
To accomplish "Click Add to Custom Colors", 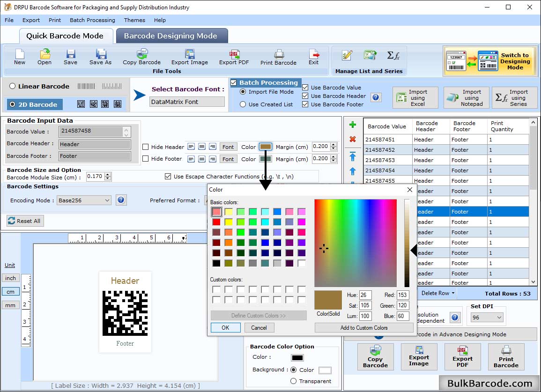I will point(364,327).
